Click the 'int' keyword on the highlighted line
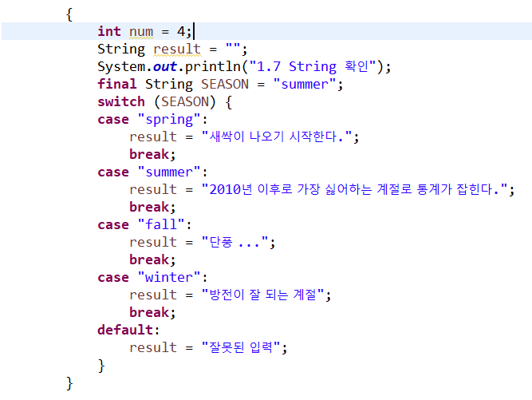Viewport: 532px width, 400px height. tap(109, 31)
